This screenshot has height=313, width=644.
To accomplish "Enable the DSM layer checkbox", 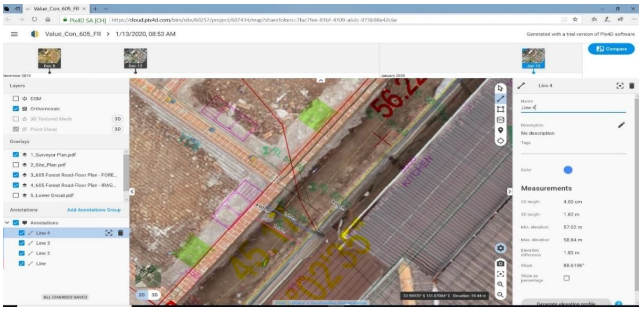I will pos(16,99).
